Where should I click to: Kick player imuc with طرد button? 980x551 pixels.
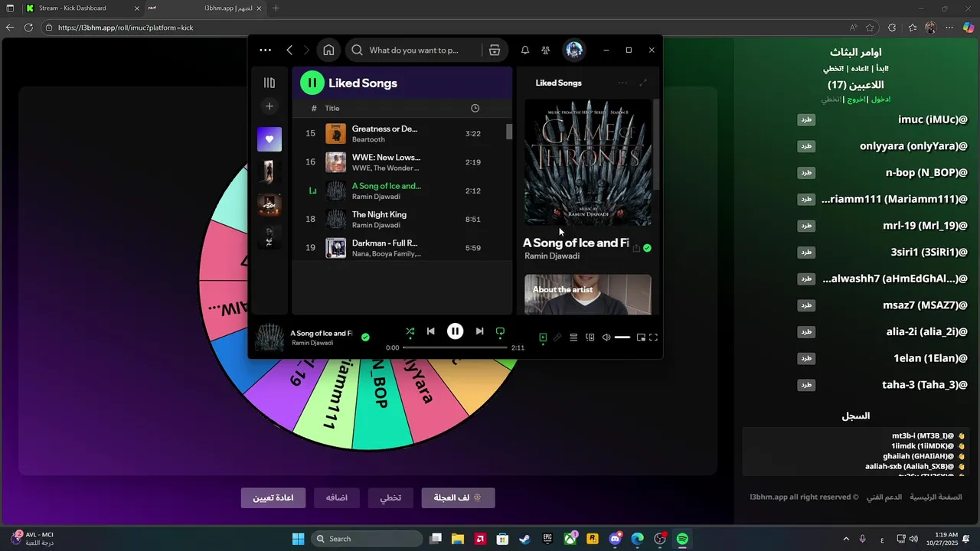[x=806, y=119]
